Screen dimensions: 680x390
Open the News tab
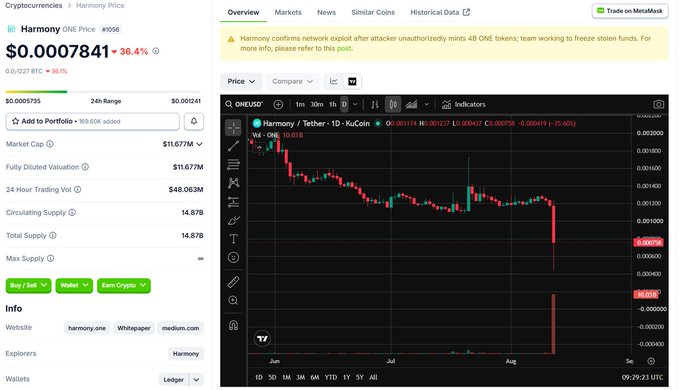pyautogui.click(x=326, y=13)
